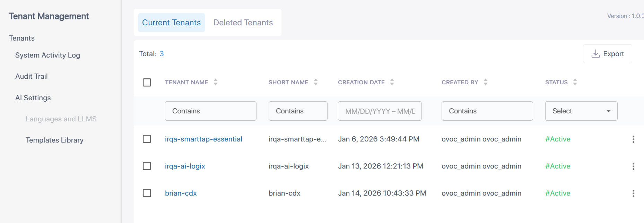Open actions menu for irqa-smarttap-essential row
644x223 pixels.
tap(633, 139)
